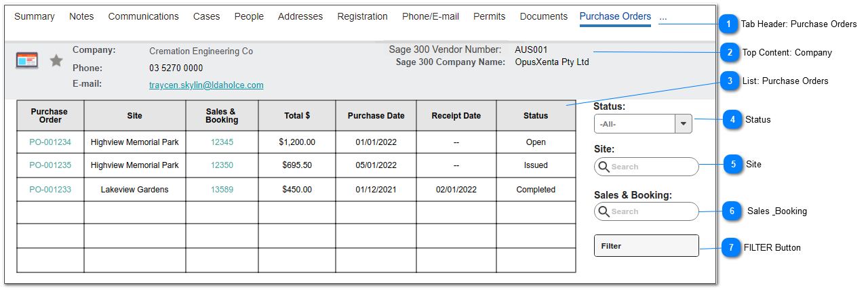The image size is (868, 290).
Task: Click the Sales & Booking column header
Action: (x=222, y=116)
